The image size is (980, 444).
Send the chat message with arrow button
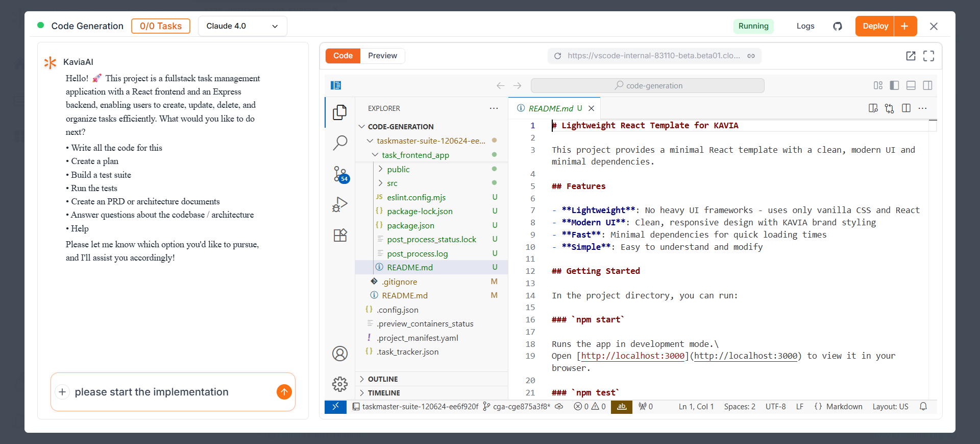[284, 392]
